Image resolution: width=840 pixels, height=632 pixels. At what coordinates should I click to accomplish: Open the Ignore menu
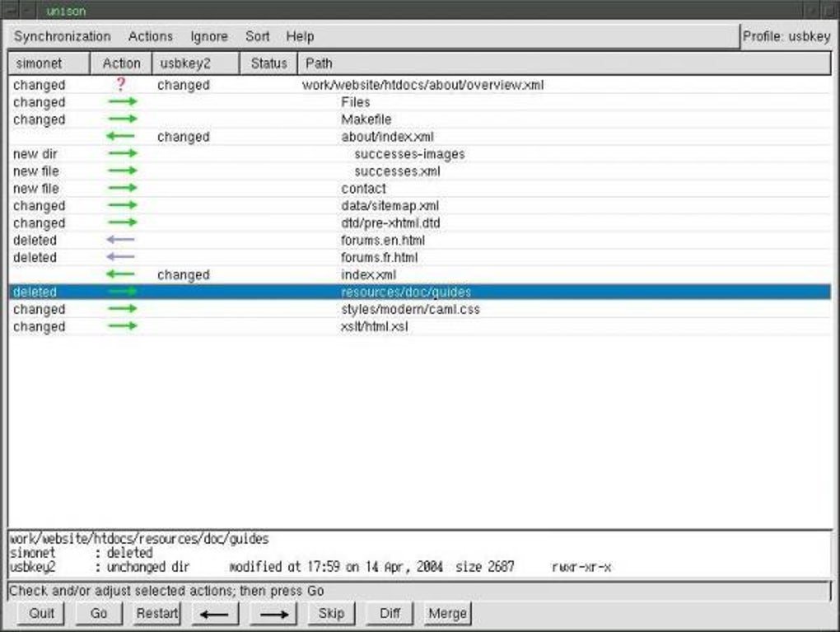pos(209,36)
